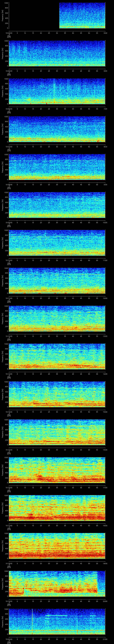The image size is (114, 644).
Task: Click the 10:12:00 start time label
Action: (9, 336)
